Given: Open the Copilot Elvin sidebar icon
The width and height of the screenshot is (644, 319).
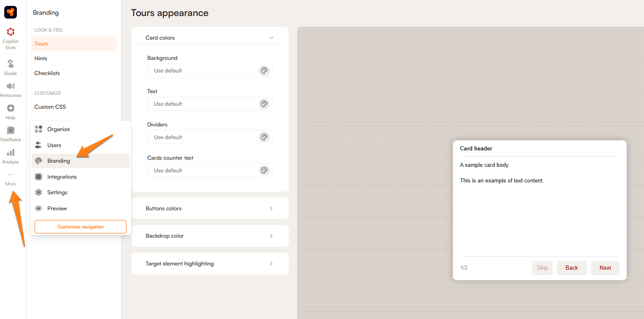Looking at the screenshot, I should pos(11,32).
